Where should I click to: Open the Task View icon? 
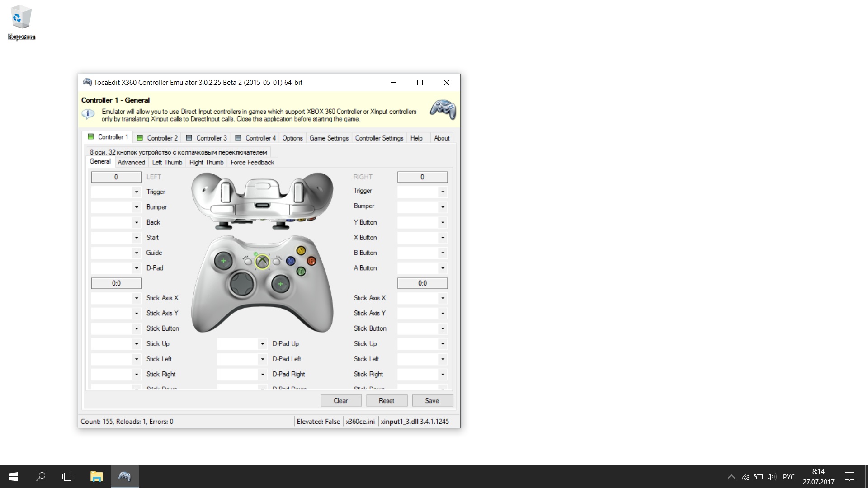pyautogui.click(x=68, y=476)
